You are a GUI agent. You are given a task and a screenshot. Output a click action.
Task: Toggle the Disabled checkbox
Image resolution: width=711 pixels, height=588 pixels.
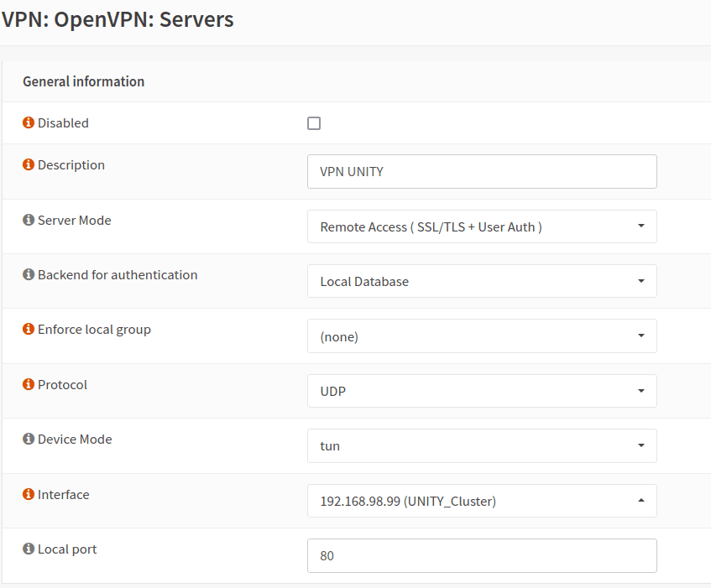pyautogui.click(x=314, y=123)
